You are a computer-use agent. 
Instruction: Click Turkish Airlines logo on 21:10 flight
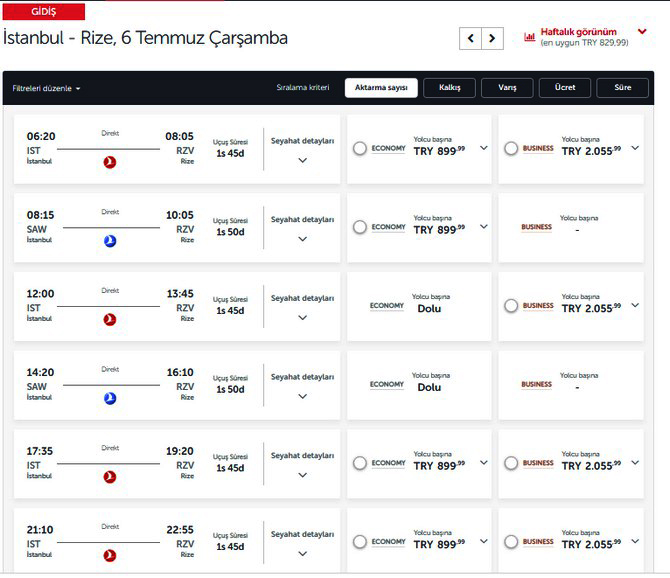[110, 555]
